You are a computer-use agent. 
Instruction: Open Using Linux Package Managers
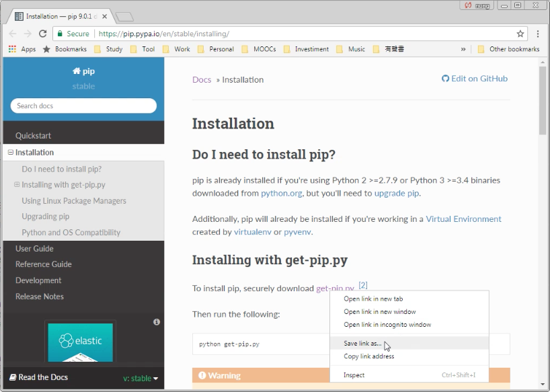click(x=74, y=201)
